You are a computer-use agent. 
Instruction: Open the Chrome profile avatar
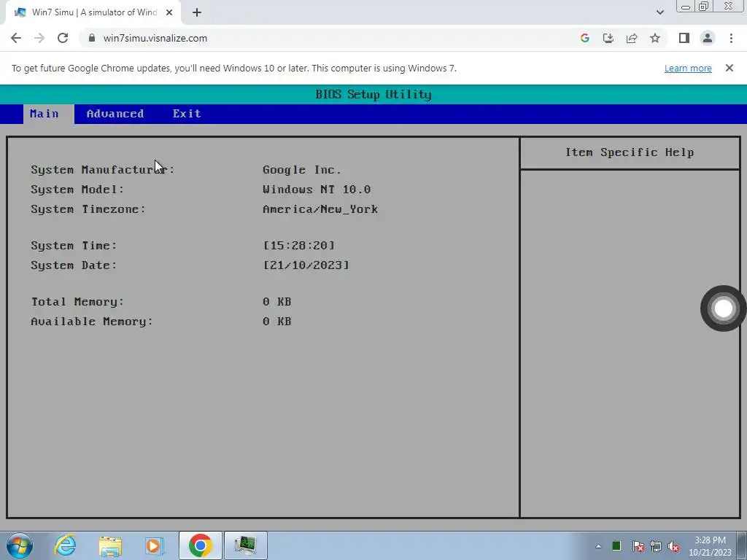click(x=708, y=38)
